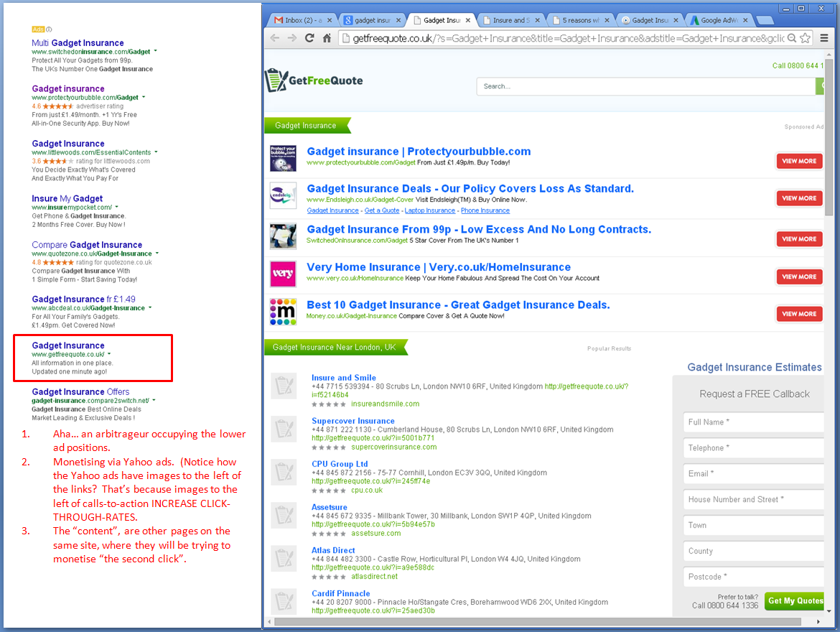Expand dropdown arrow beside littlewoods.com URL

point(156,152)
